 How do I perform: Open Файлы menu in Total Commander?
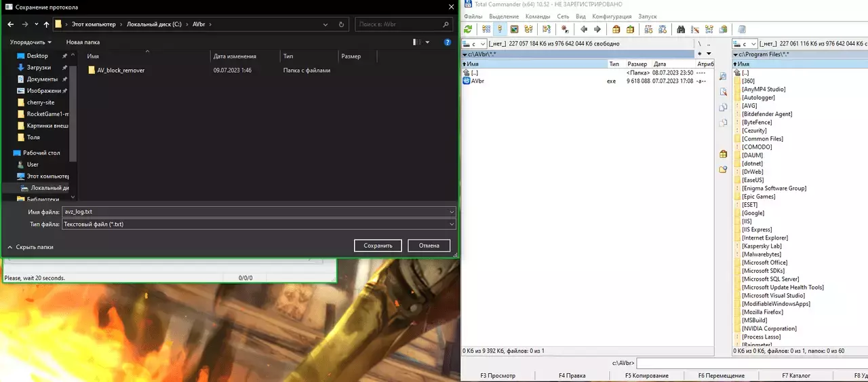tap(473, 16)
